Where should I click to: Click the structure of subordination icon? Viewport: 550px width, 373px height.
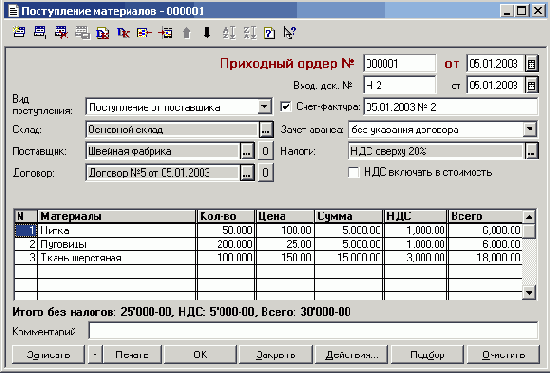[x=144, y=33]
